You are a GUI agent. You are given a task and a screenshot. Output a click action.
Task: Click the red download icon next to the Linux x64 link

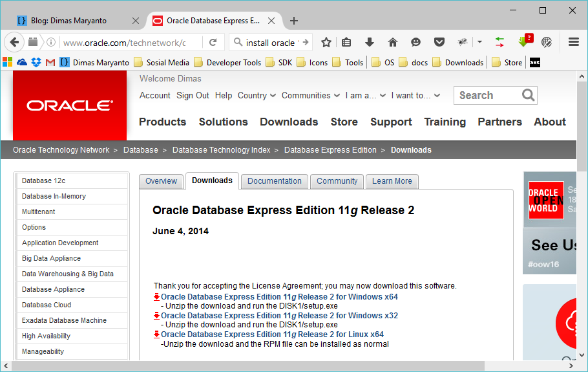[157, 334]
